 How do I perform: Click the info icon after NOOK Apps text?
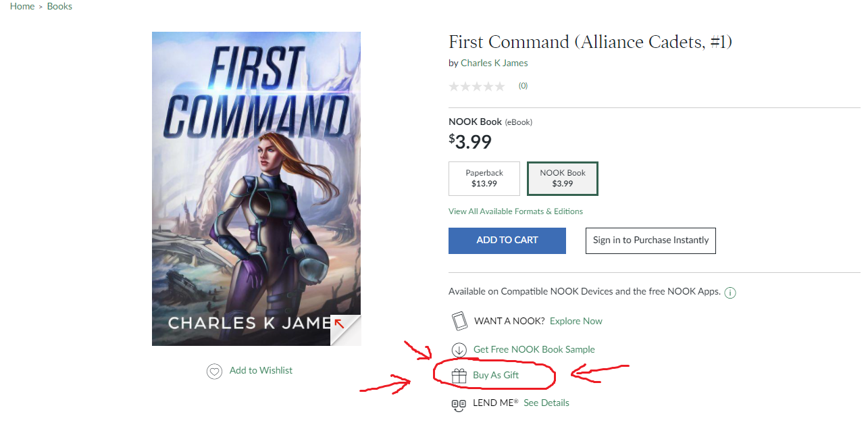[730, 293]
